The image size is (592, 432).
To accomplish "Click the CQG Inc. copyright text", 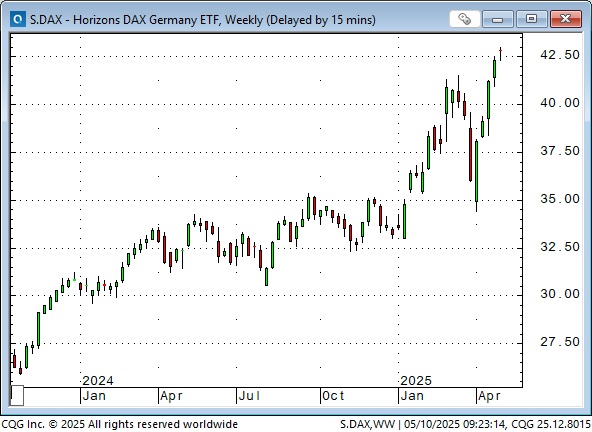I will pos(119,424).
